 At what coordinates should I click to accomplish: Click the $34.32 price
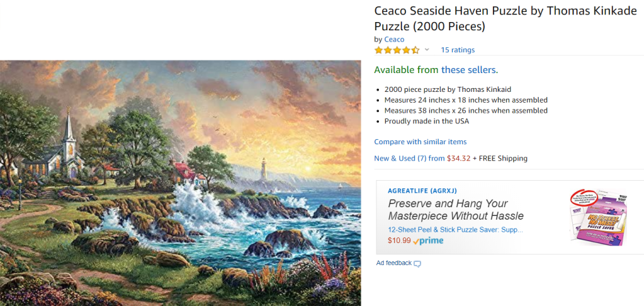[x=458, y=158]
